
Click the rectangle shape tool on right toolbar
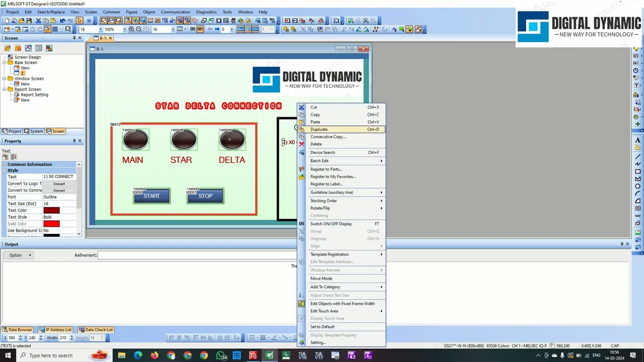[638, 171]
